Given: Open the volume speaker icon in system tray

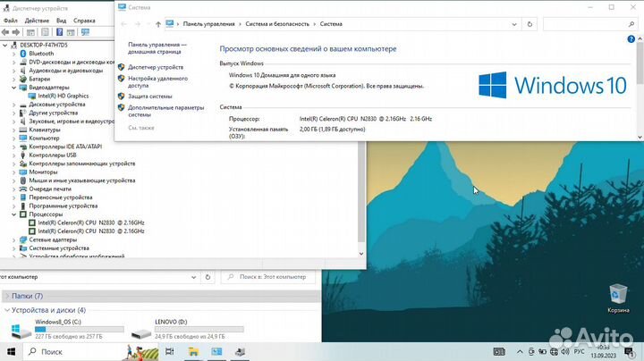Looking at the screenshot, I should click(565, 351).
